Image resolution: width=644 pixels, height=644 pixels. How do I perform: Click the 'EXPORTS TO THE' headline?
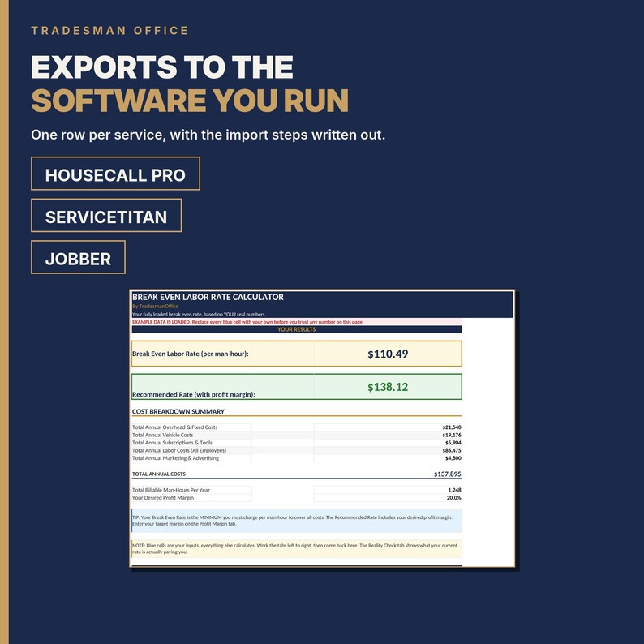(x=162, y=67)
